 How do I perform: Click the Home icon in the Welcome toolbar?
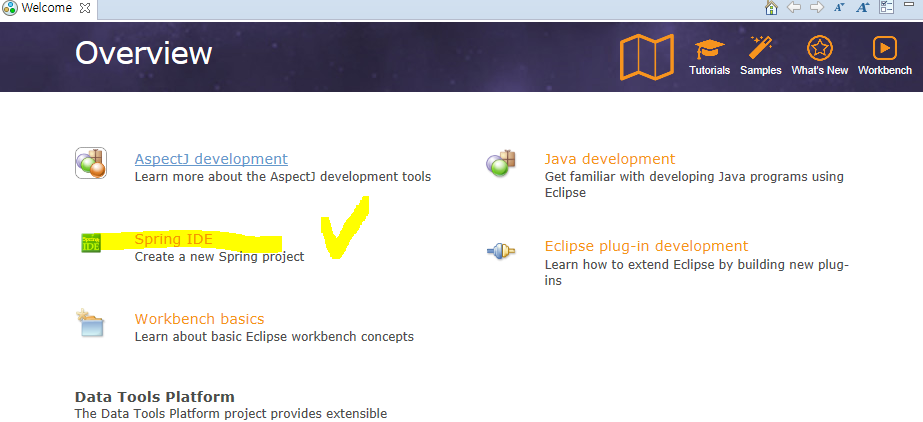click(771, 8)
